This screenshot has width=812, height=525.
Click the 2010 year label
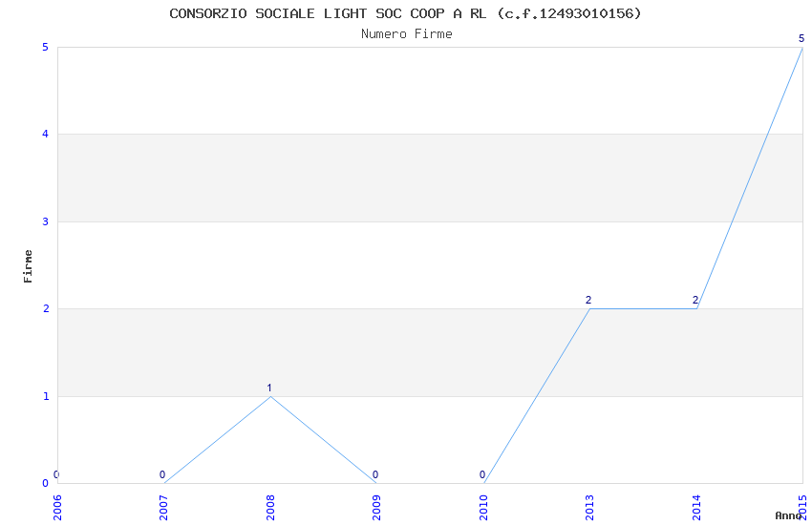[x=483, y=507]
